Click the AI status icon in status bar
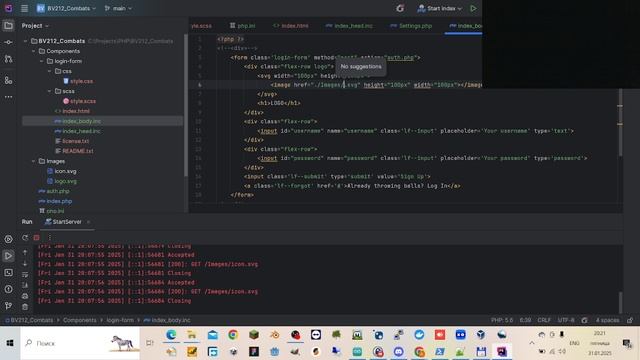 pyautogui.click(x=584, y=320)
